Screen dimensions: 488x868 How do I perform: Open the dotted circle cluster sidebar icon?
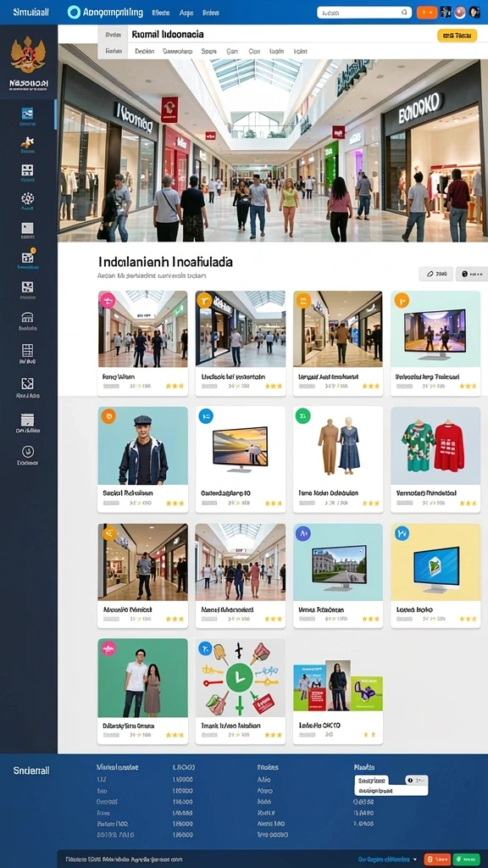point(27,198)
